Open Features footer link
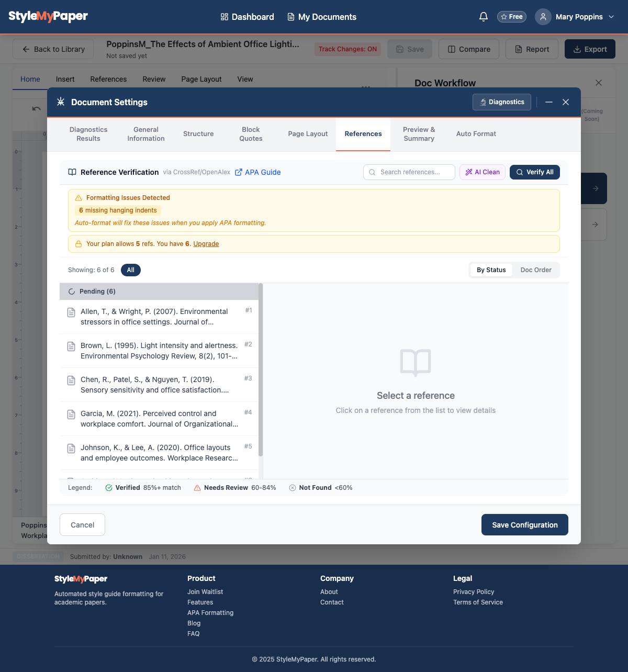The height and width of the screenshot is (672, 628). coord(200,602)
